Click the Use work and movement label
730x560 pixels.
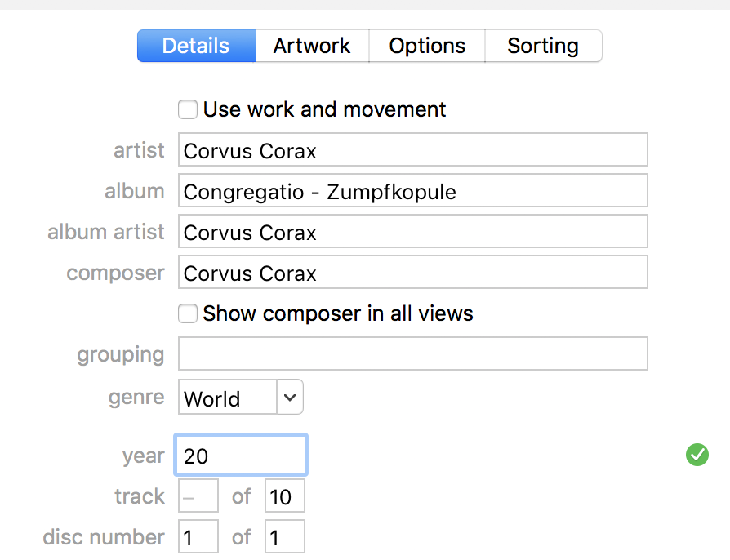point(324,109)
